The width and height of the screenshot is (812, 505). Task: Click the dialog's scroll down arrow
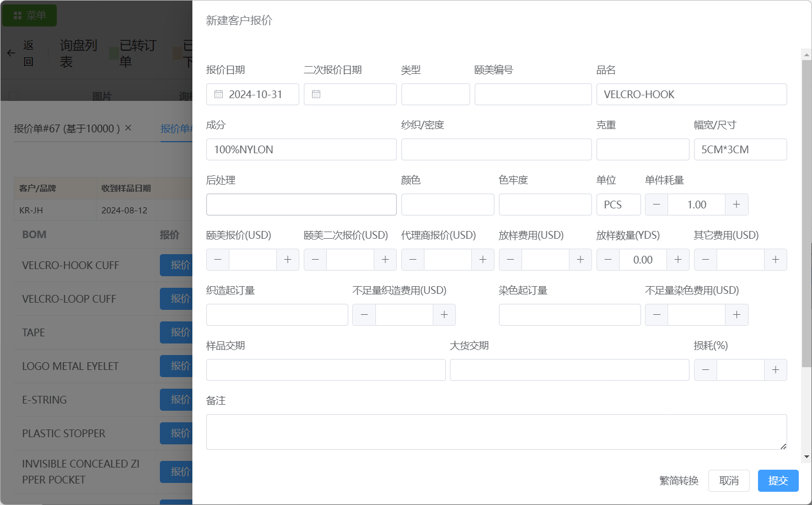(x=807, y=456)
